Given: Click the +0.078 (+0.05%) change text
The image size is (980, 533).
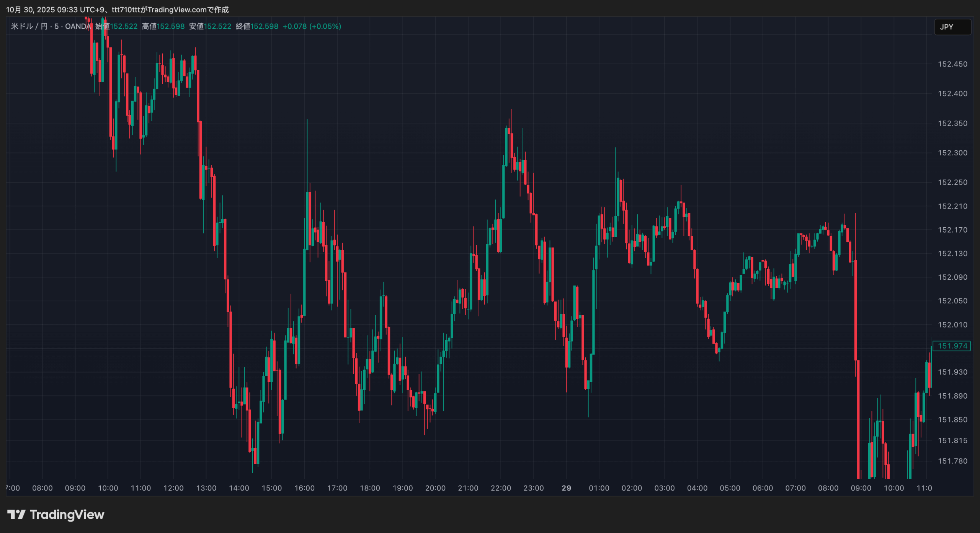Looking at the screenshot, I should coord(312,26).
